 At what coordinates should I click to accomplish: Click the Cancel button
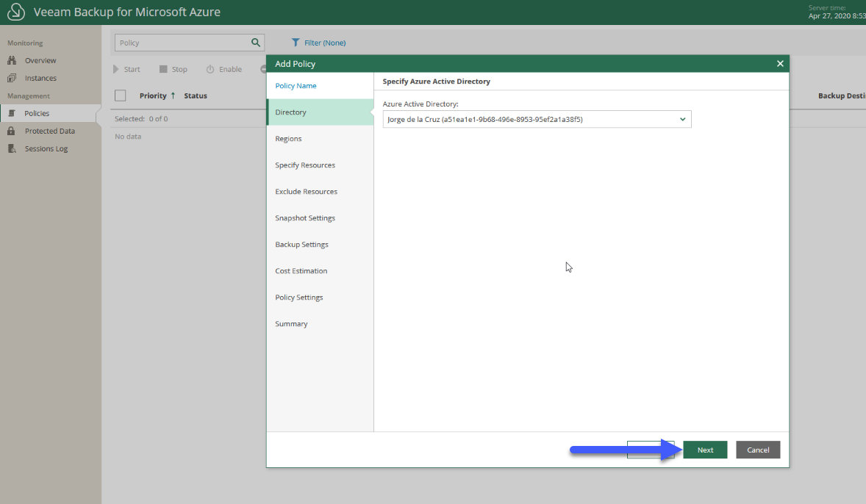point(758,450)
